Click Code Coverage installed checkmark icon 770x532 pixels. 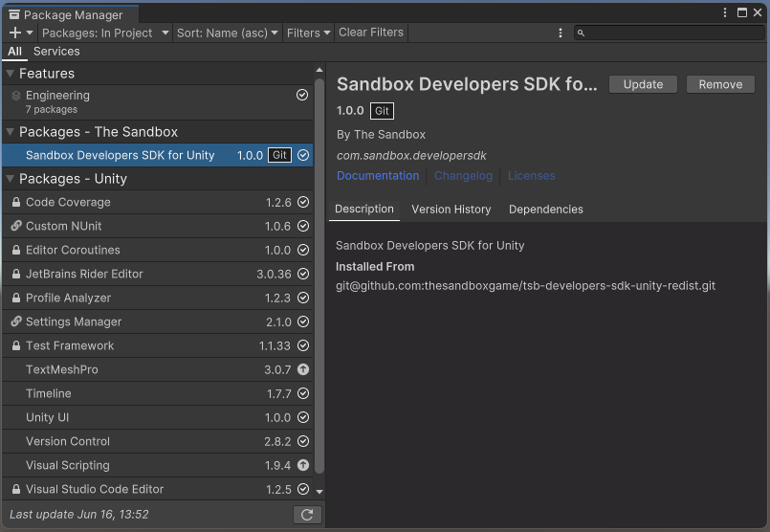[303, 202]
